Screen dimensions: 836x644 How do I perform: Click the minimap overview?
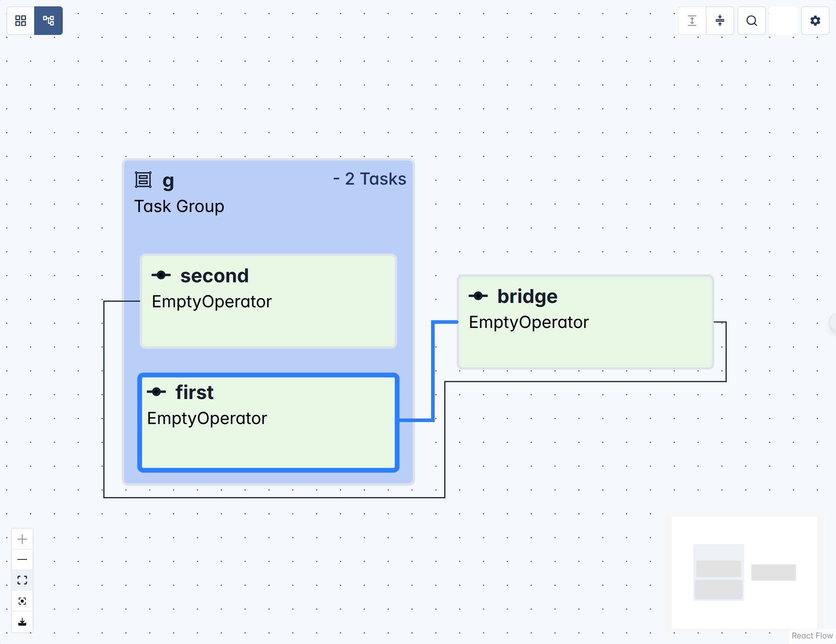click(745, 572)
